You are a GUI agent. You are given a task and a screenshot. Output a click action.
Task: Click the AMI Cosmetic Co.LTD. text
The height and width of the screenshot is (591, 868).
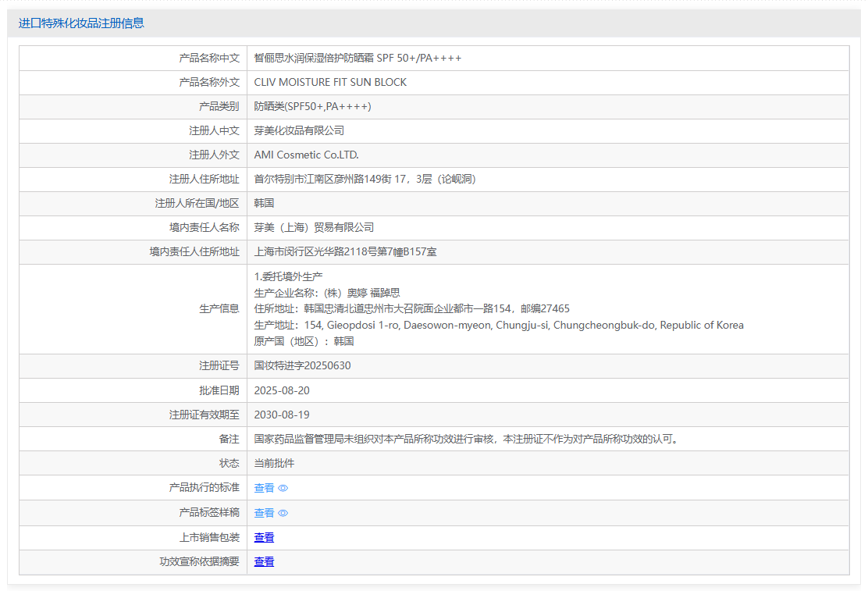[x=306, y=155]
